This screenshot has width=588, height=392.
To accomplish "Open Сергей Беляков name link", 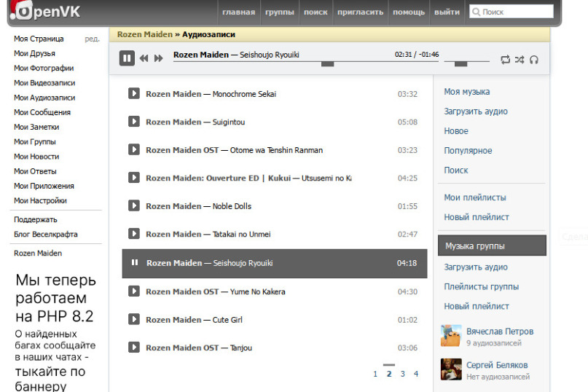I will (x=497, y=365).
